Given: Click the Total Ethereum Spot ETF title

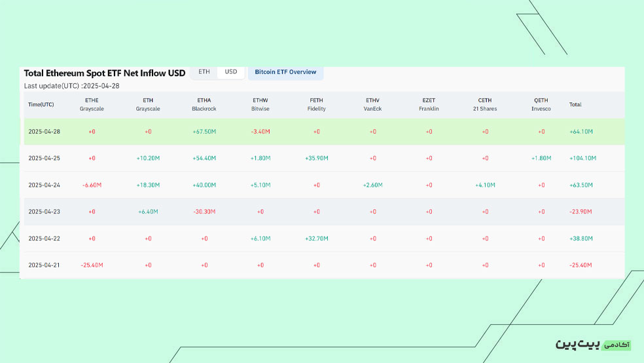Looking at the screenshot, I should [105, 73].
